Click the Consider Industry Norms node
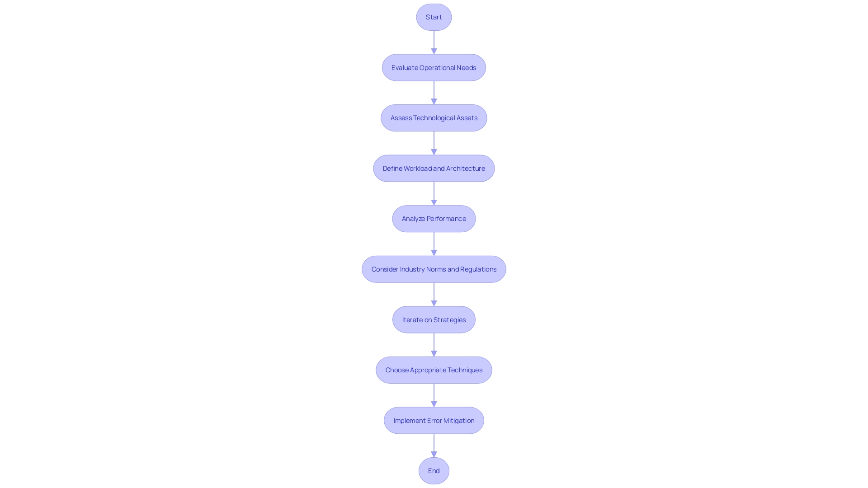 tap(434, 269)
